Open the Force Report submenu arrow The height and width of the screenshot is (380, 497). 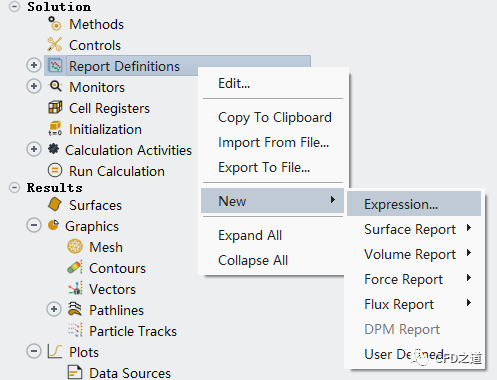tap(469, 278)
